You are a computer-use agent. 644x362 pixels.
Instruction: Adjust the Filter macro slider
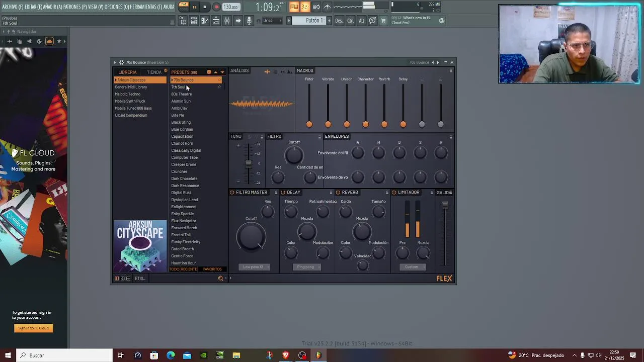(x=309, y=124)
